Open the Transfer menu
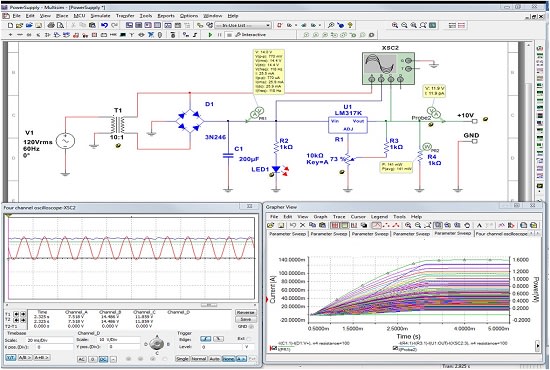Image resolution: width=550 pixels, height=370 pixels. [125, 16]
